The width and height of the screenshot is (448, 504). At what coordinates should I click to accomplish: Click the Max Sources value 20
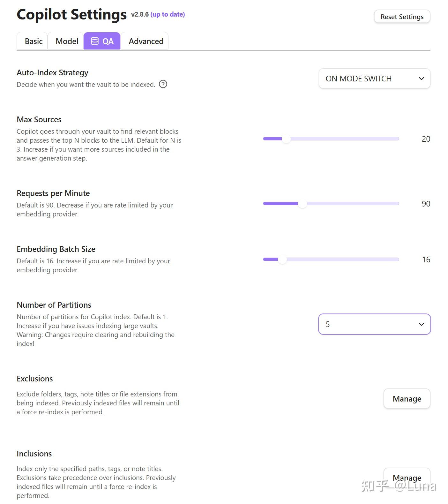(426, 139)
